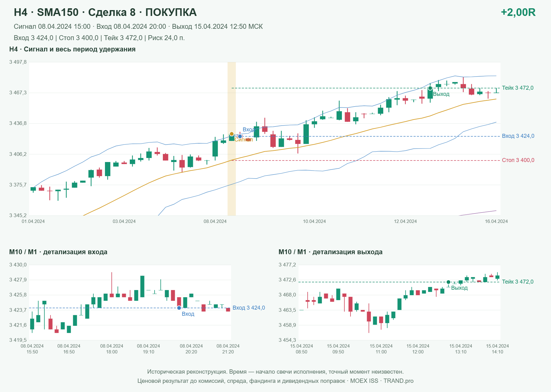Click the green exit marker dot on H4 chart
551x392 pixels.
pos(430,88)
